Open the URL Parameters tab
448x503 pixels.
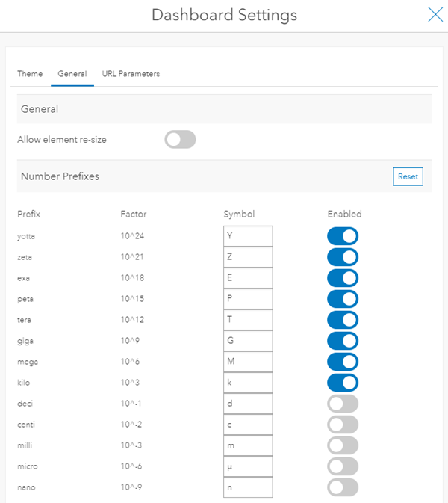click(131, 74)
